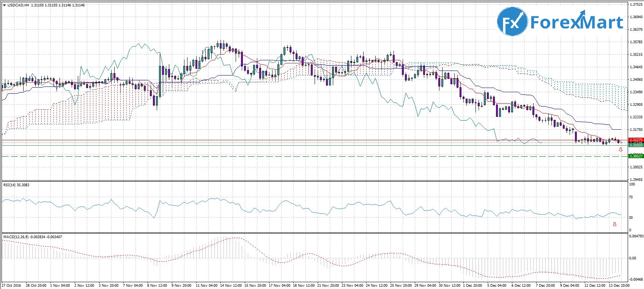Click the 5 Dec 04:00 time label
The image size is (644, 289).
point(497,286)
